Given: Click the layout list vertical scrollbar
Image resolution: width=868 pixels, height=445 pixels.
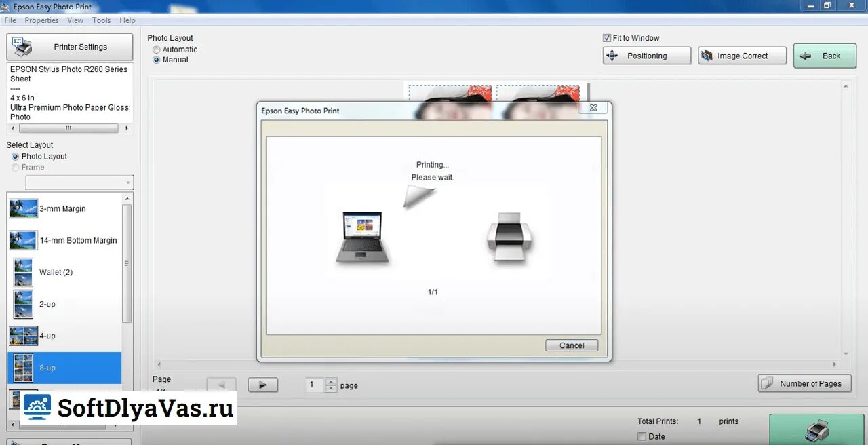Looking at the screenshot, I should (x=127, y=263).
